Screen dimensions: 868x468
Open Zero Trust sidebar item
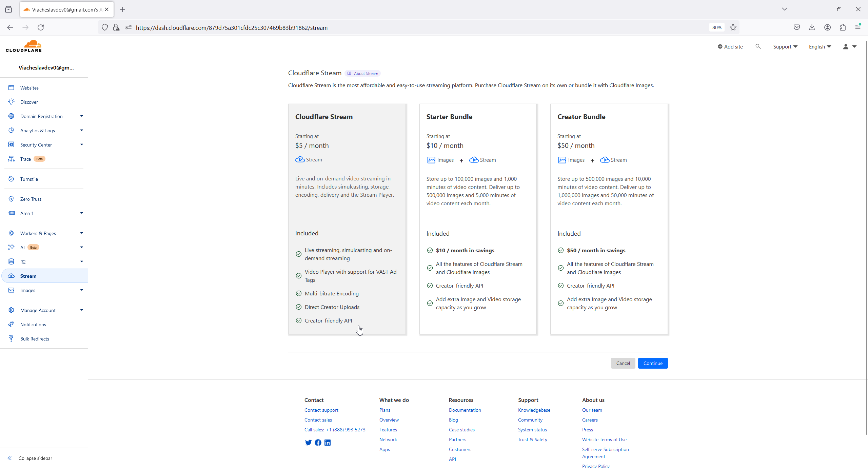(31, 199)
